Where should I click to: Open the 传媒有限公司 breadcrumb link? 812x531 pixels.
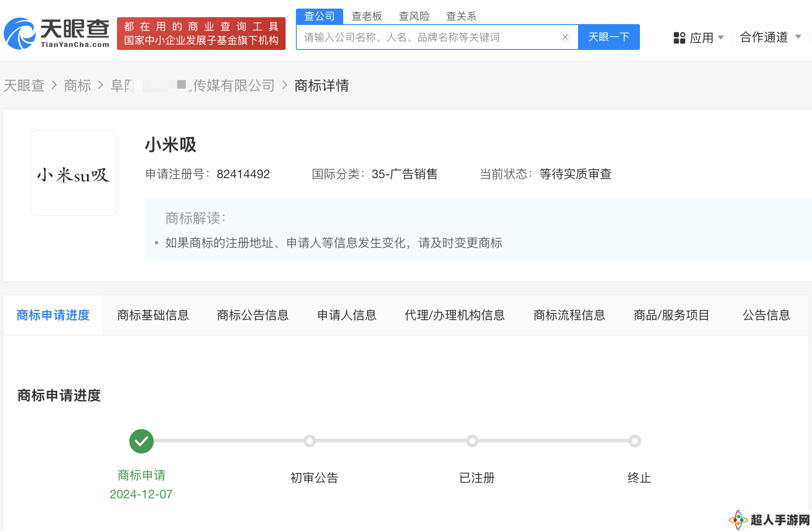coord(192,85)
